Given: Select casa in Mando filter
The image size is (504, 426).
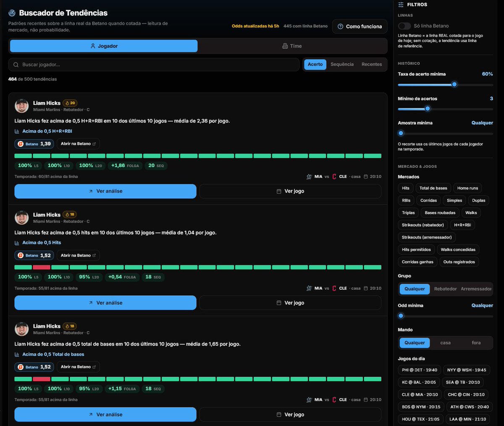Looking at the screenshot, I should pyautogui.click(x=445, y=343).
